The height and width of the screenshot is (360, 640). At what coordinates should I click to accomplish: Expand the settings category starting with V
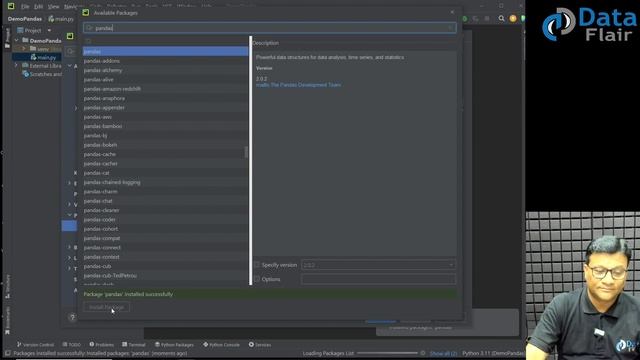tap(69, 204)
